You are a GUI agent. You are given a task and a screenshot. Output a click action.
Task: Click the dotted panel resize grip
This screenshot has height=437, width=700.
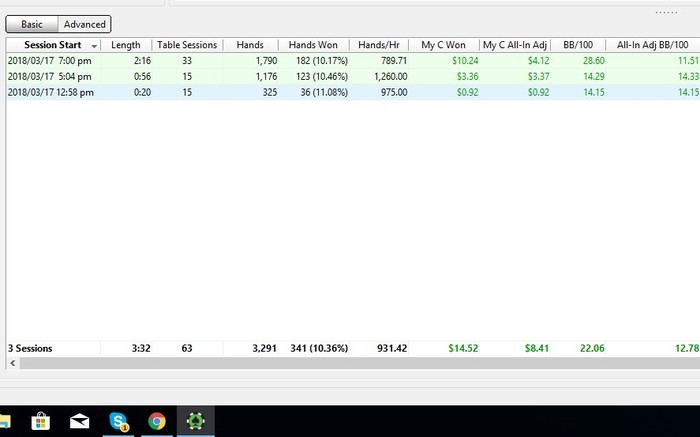pos(666,12)
